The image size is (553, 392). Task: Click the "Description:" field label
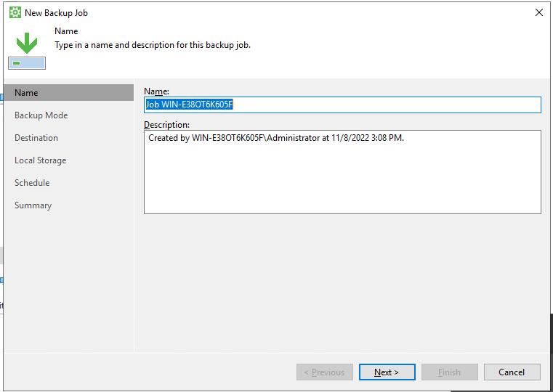tap(166, 125)
